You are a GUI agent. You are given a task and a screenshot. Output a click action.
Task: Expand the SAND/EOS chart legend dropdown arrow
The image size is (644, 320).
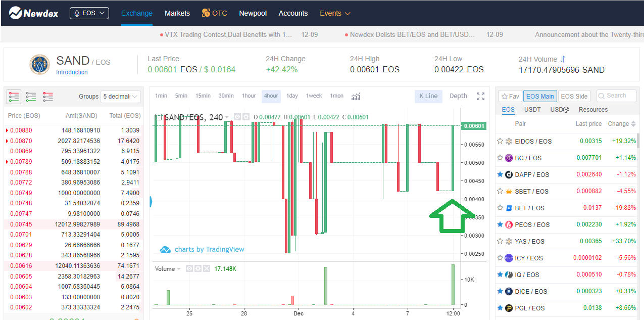click(x=227, y=117)
